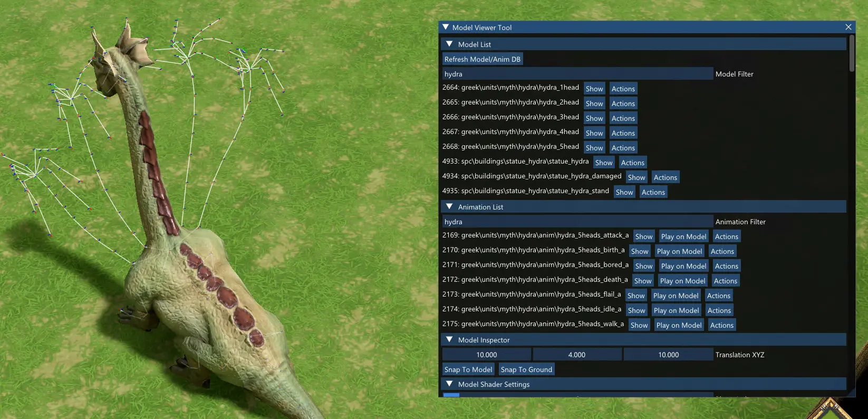Focus the Animation Filter input field

pos(577,222)
